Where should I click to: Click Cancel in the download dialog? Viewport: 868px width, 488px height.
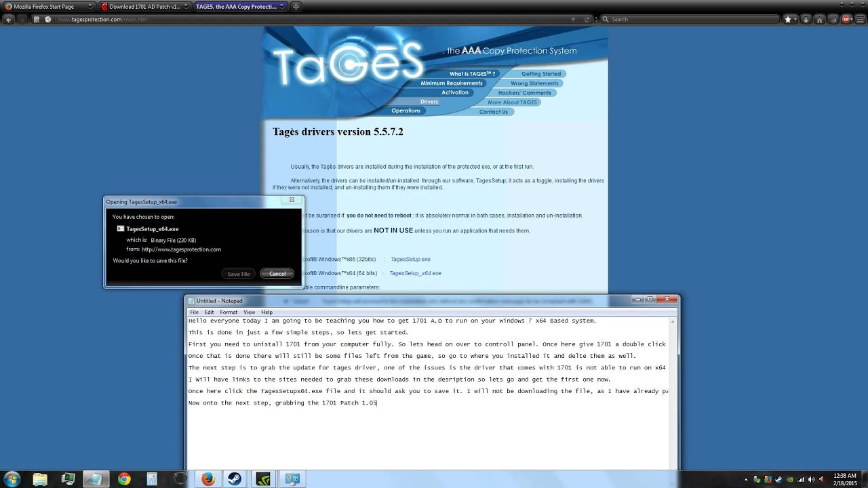[x=277, y=274]
